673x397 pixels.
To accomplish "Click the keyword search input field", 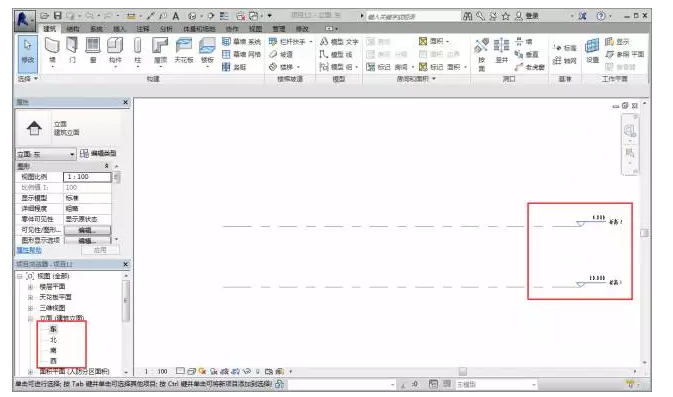I will tap(412, 17).
